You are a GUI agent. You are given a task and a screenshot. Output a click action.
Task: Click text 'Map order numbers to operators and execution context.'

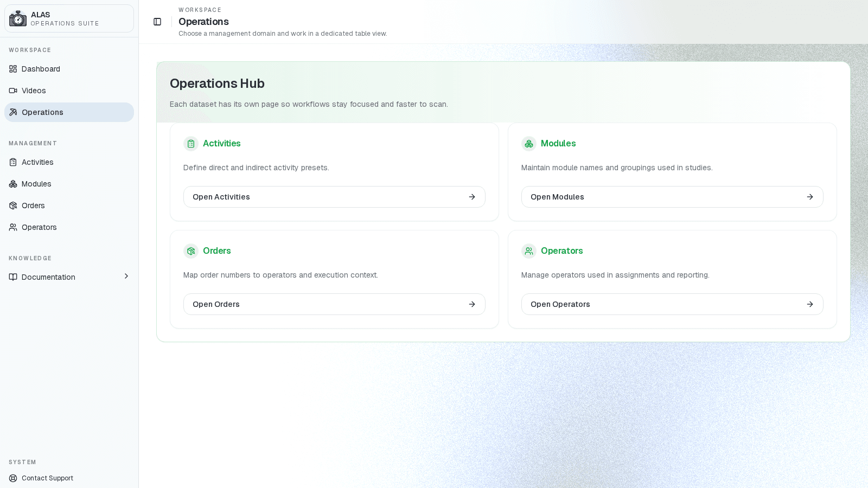280,275
